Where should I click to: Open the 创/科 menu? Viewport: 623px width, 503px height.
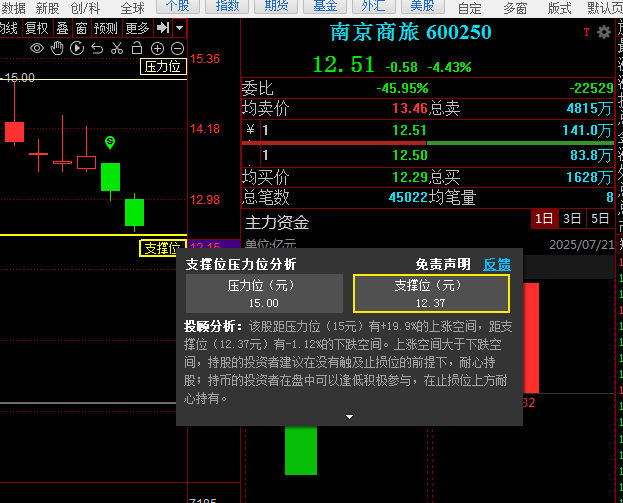pos(85,8)
